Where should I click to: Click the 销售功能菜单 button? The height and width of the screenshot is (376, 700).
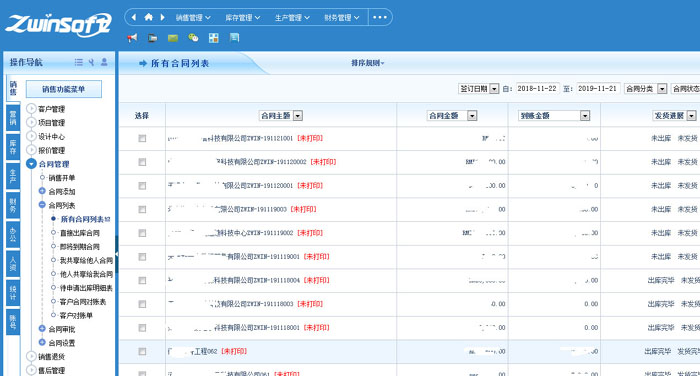click(x=63, y=89)
